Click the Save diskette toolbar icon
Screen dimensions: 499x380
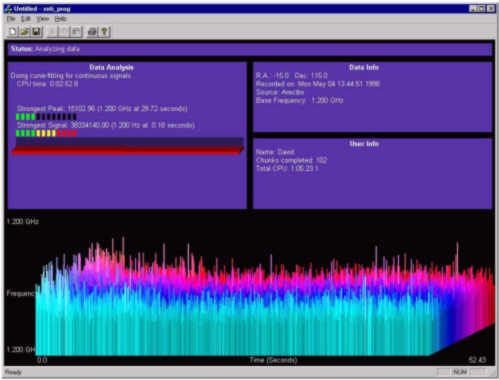coord(36,32)
